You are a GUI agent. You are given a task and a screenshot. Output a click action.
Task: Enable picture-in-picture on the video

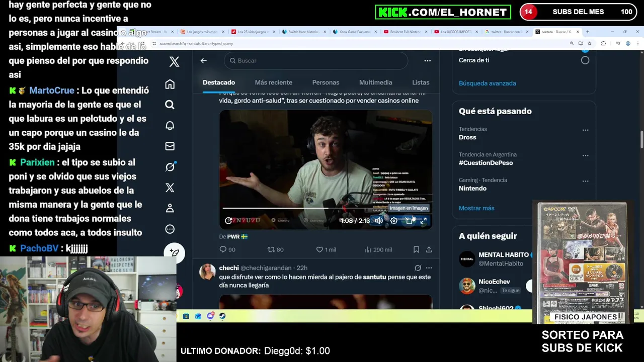click(x=409, y=220)
